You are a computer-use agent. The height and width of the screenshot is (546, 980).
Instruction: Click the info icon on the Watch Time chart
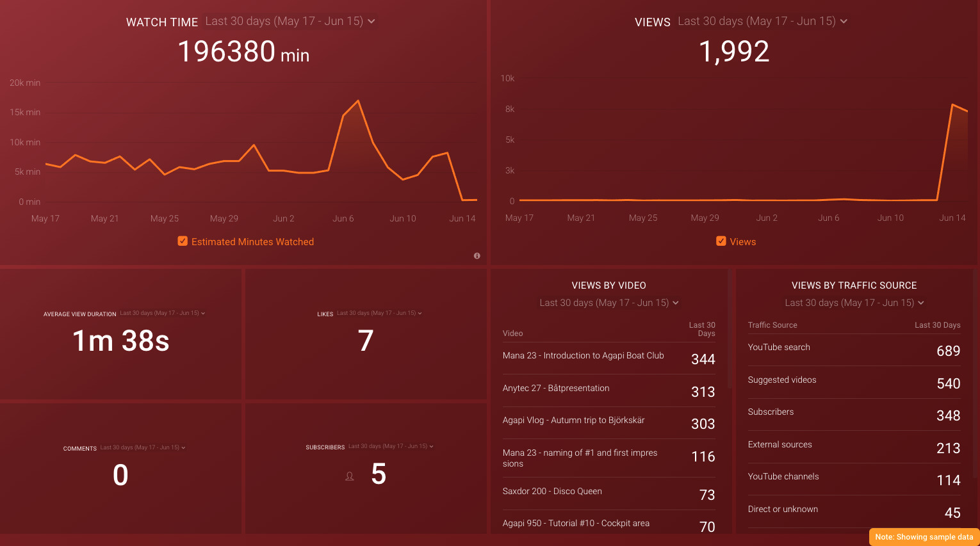(x=477, y=255)
